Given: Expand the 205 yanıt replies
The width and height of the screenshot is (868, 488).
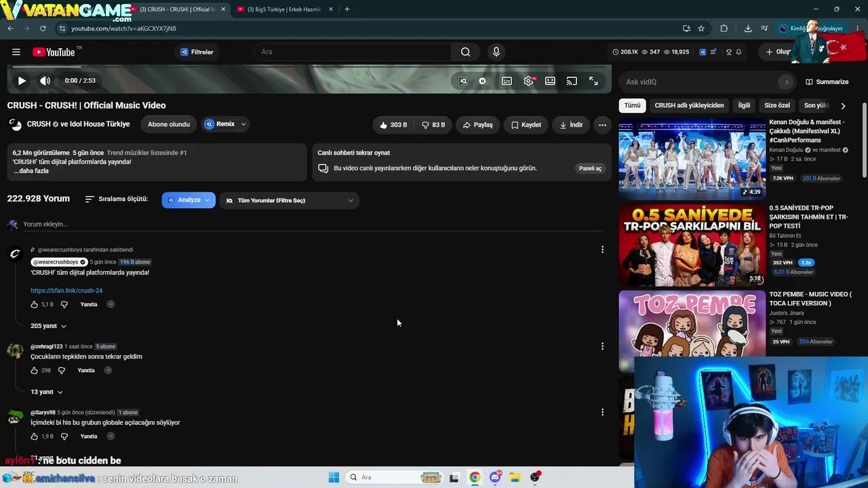Looking at the screenshot, I should pos(49,326).
